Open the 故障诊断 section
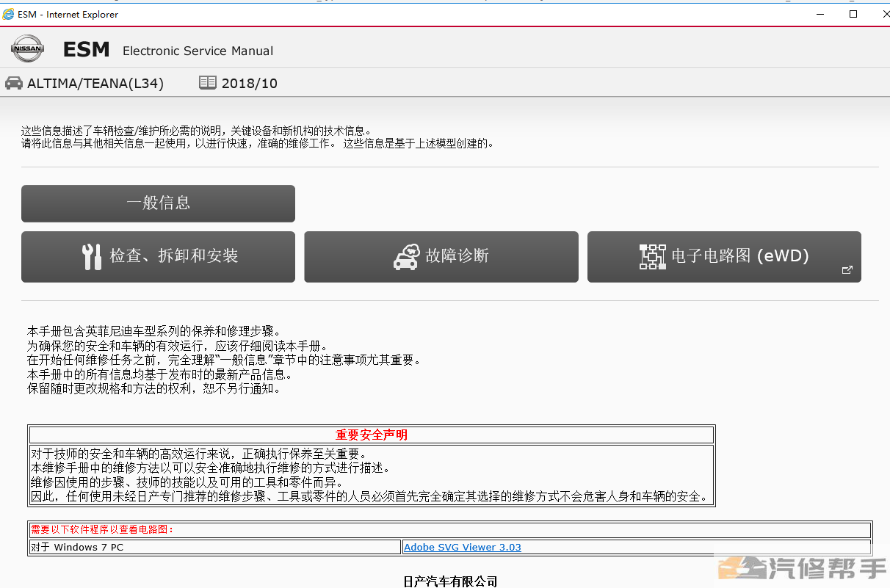This screenshot has height=588, width=890. pyautogui.click(x=441, y=257)
